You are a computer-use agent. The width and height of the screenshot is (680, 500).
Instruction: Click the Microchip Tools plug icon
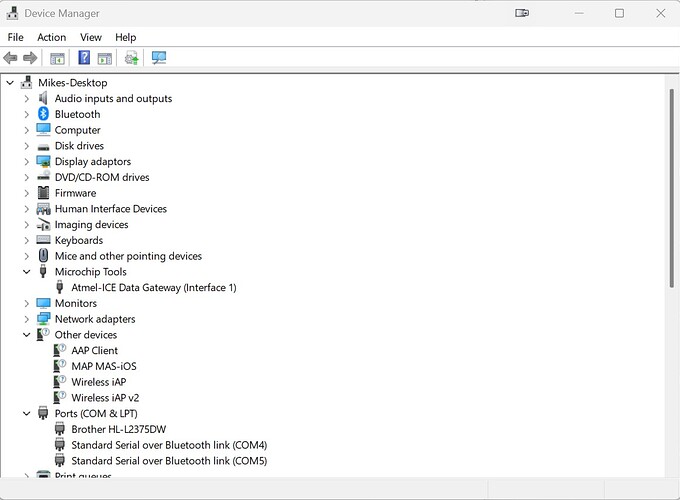coord(43,271)
